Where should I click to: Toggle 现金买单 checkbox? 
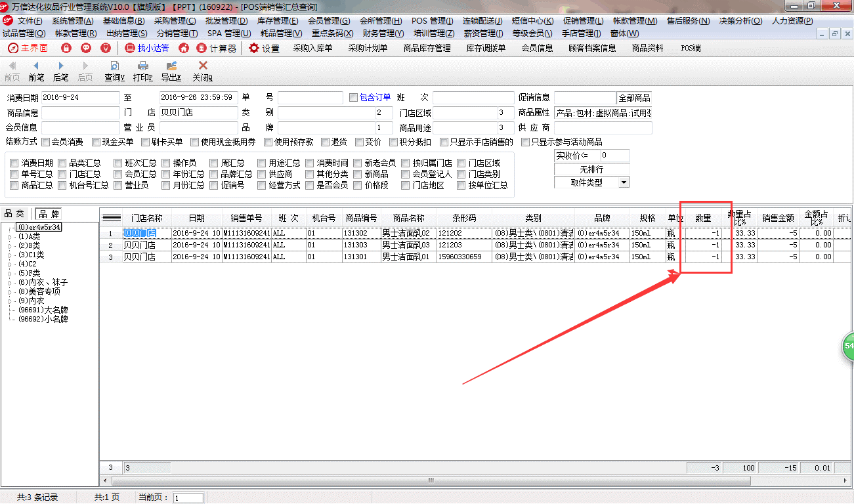tap(96, 142)
